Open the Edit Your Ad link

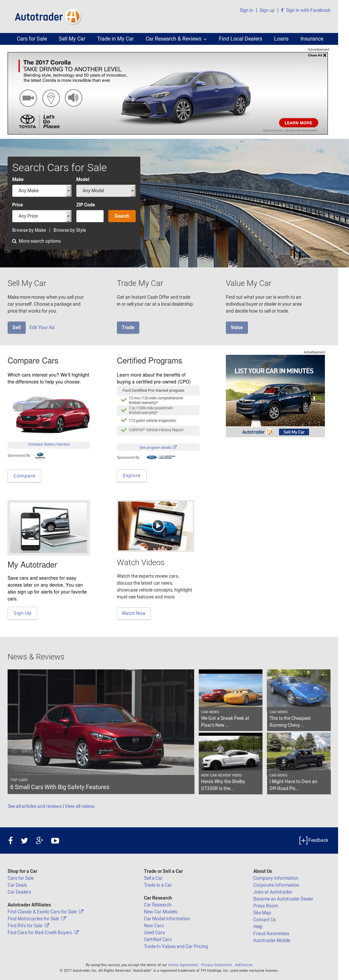(x=42, y=327)
